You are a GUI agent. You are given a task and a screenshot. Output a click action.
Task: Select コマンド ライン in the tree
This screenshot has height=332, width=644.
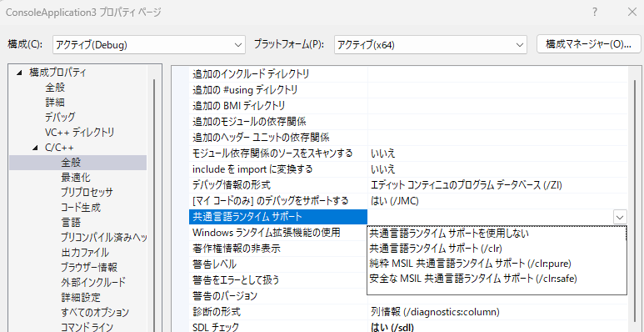[87, 327]
